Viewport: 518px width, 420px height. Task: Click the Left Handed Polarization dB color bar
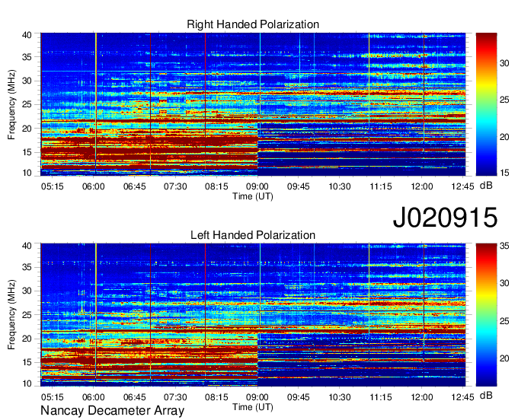(486, 315)
